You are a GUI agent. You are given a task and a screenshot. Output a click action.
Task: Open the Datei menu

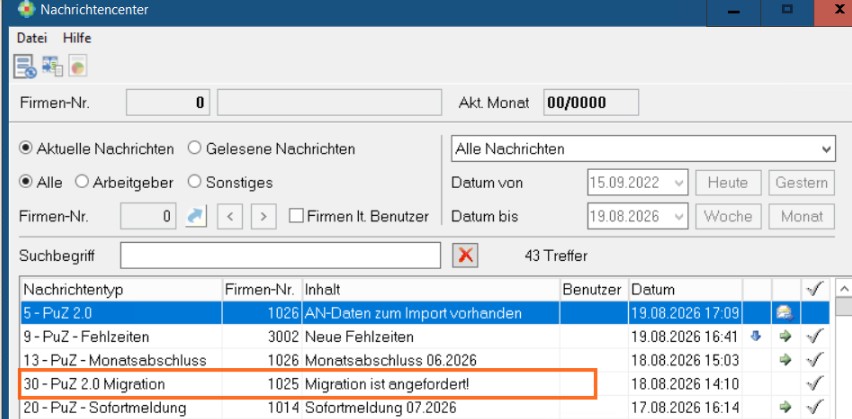(32, 38)
